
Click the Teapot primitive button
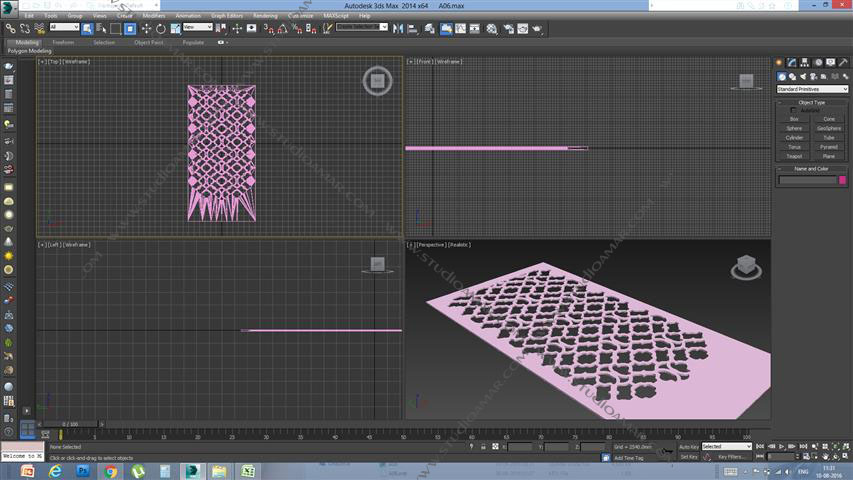tap(794, 156)
